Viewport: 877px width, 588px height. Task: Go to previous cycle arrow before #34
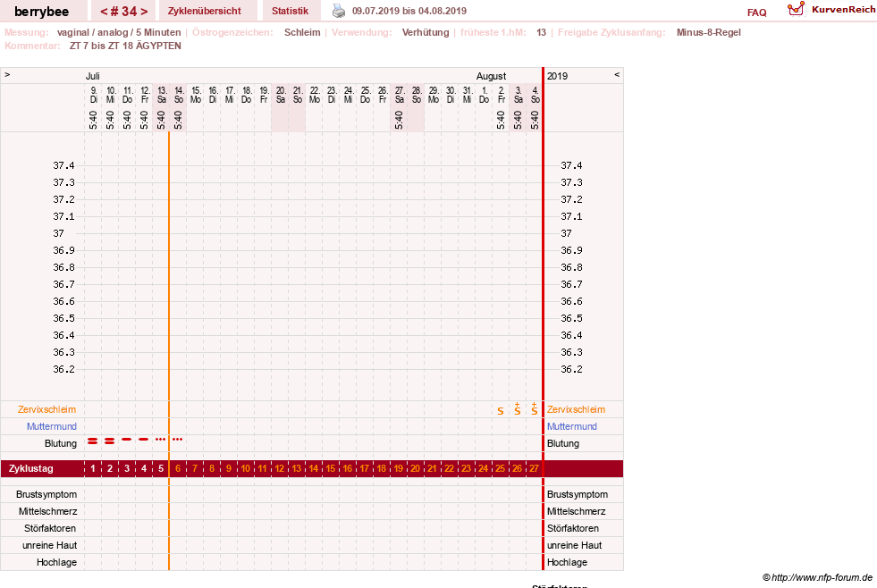click(104, 12)
